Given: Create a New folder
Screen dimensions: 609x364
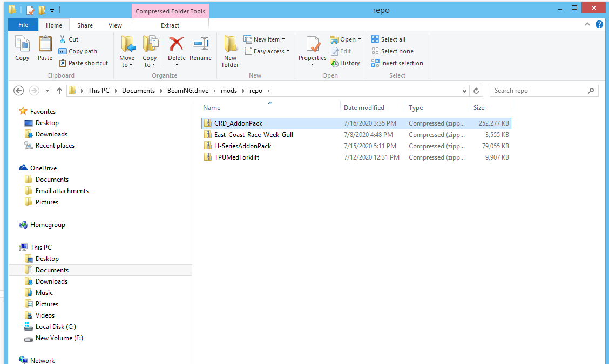Looking at the screenshot, I should (231, 51).
